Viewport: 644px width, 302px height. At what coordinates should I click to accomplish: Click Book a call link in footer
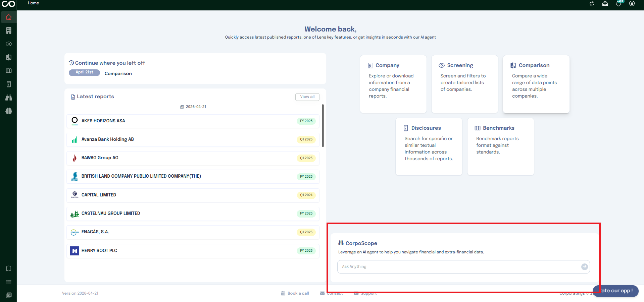coord(295,293)
